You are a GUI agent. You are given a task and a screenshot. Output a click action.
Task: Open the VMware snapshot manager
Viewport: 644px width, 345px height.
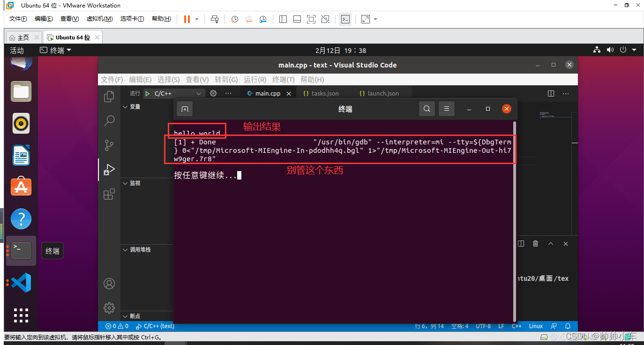coord(263,19)
